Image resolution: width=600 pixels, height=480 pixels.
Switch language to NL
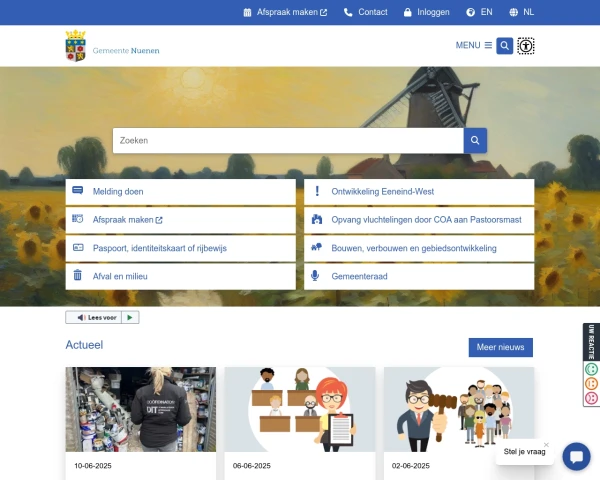point(528,12)
